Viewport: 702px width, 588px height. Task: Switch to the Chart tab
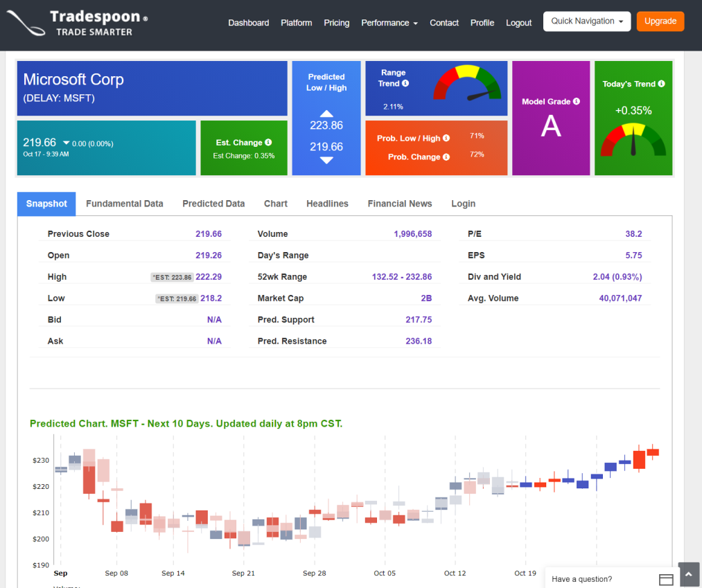276,204
